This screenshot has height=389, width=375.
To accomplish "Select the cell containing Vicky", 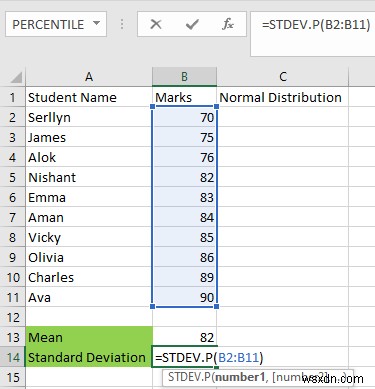I will click(x=89, y=237).
